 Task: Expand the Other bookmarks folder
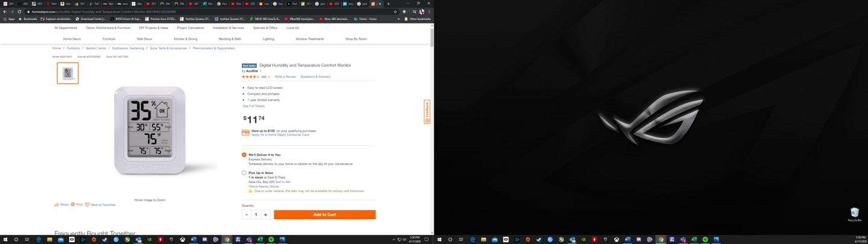pos(417,19)
